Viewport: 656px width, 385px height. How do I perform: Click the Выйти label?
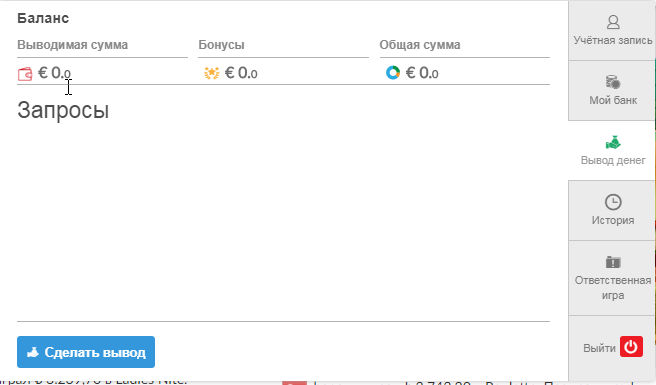pos(599,348)
